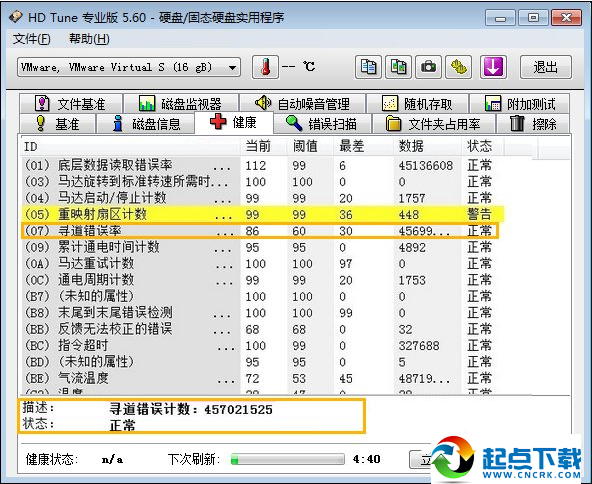Click the 4:40 refresh countdown
This screenshot has height=484, width=592.
click(366, 459)
